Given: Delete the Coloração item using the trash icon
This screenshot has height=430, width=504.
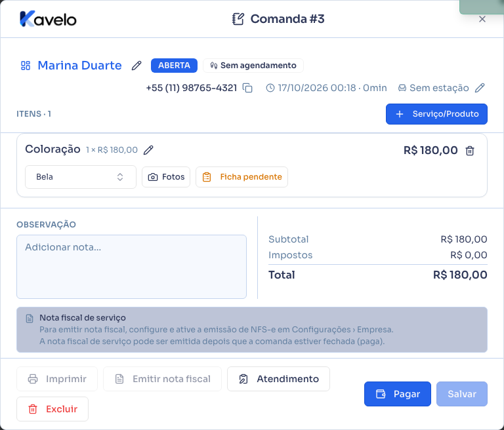Looking at the screenshot, I should (470, 151).
